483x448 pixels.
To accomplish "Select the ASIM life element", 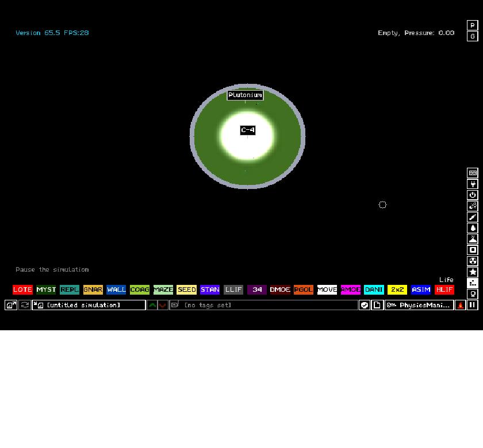I will (421, 289).
